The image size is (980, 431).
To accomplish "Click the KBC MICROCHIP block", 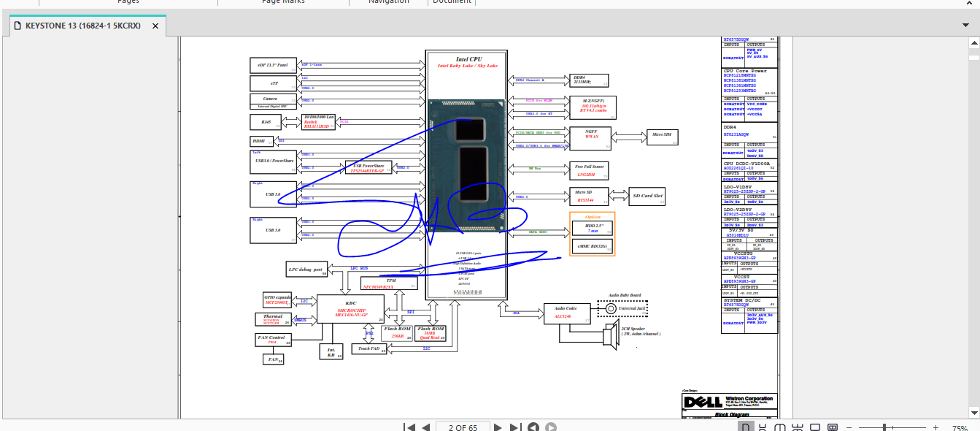I will (x=351, y=309).
